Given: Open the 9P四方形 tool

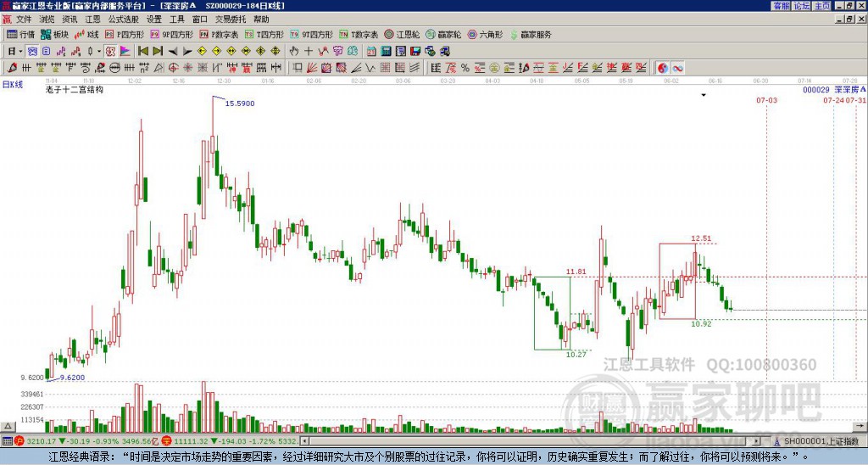Looking at the screenshot, I should (171, 34).
